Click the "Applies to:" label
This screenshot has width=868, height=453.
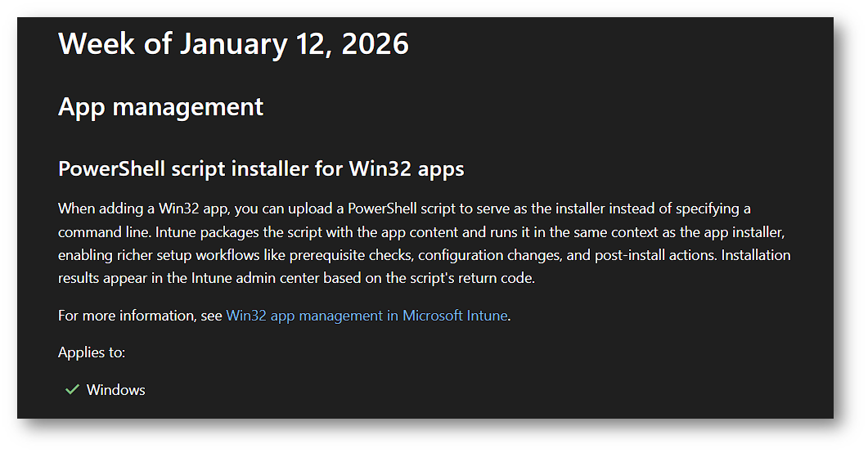[92, 352]
